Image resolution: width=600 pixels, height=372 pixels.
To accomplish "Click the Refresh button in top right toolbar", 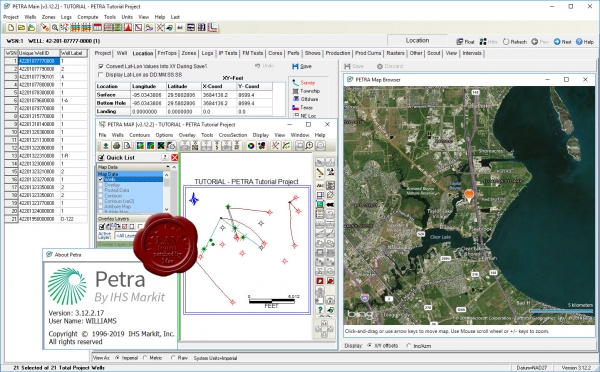I will point(515,42).
